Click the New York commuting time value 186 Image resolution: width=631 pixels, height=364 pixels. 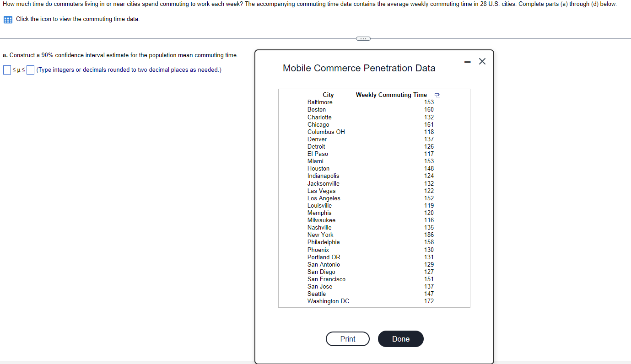(429, 235)
